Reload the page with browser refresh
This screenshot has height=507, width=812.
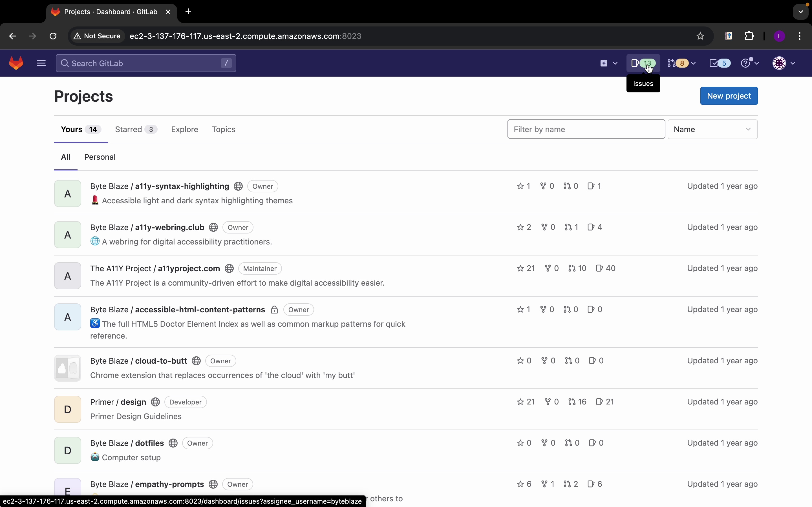pos(53,36)
